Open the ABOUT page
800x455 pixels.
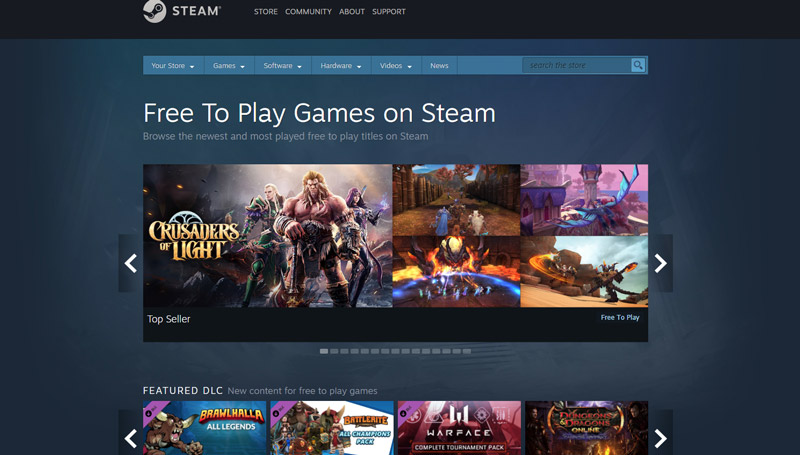(x=352, y=11)
